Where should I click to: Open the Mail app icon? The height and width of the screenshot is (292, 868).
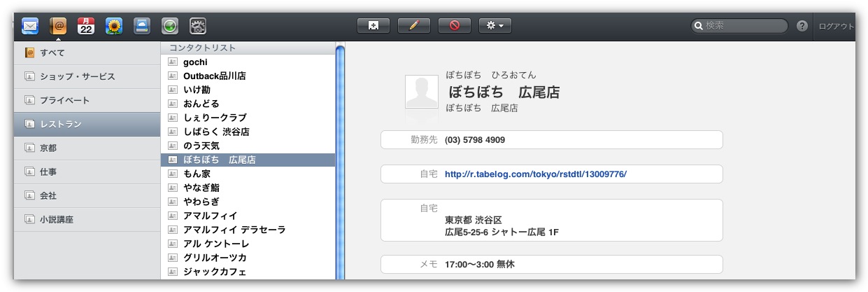coord(30,26)
